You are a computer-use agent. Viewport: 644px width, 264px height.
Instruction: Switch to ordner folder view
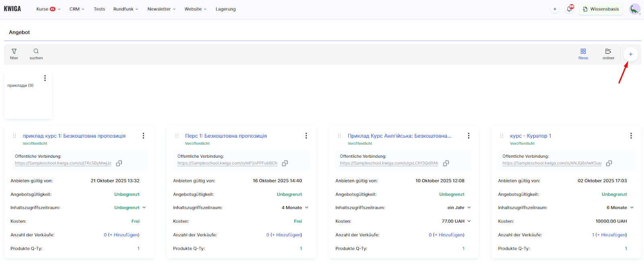(x=608, y=54)
